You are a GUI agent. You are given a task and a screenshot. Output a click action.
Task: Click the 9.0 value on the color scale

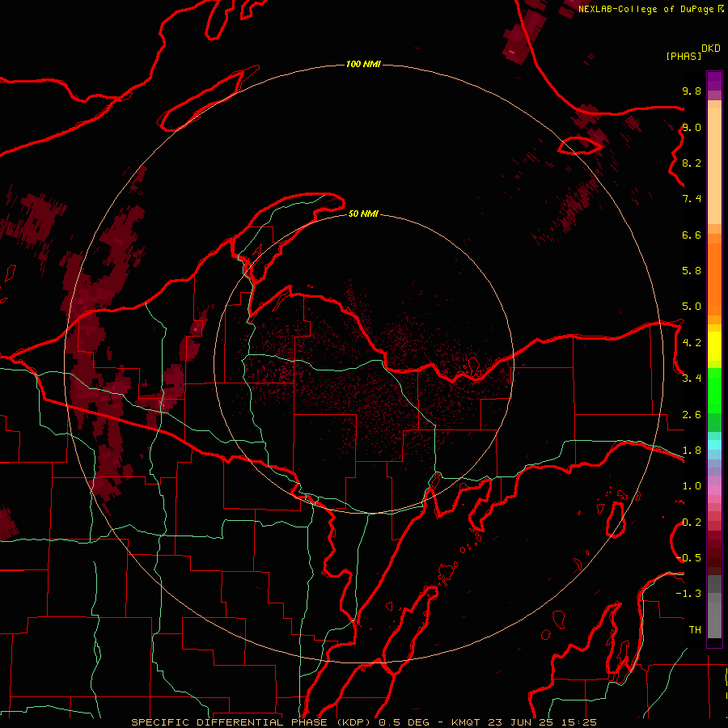pyautogui.click(x=692, y=127)
